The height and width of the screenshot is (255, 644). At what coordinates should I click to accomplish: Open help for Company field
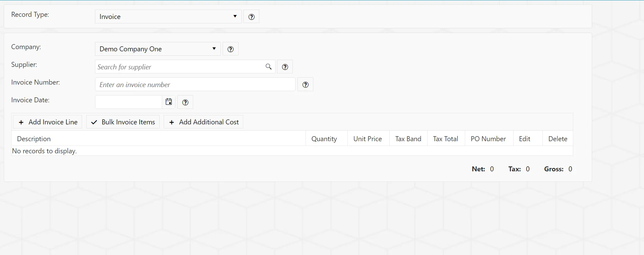click(x=230, y=49)
